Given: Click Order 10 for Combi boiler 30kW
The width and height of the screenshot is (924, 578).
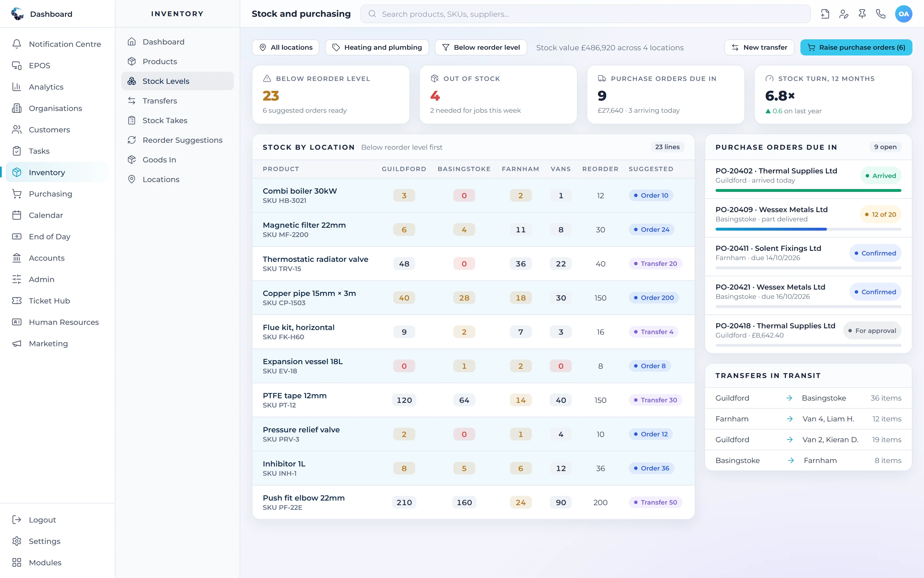Looking at the screenshot, I should click(651, 195).
